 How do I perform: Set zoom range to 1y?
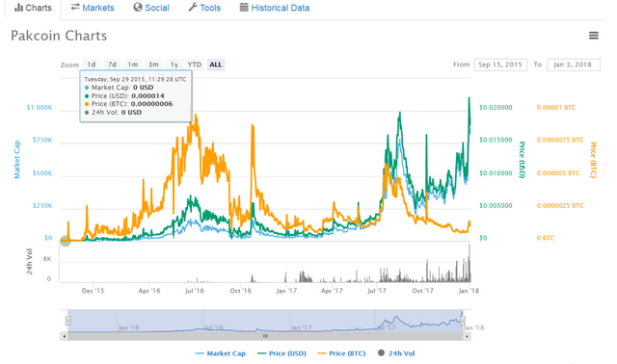pos(174,65)
